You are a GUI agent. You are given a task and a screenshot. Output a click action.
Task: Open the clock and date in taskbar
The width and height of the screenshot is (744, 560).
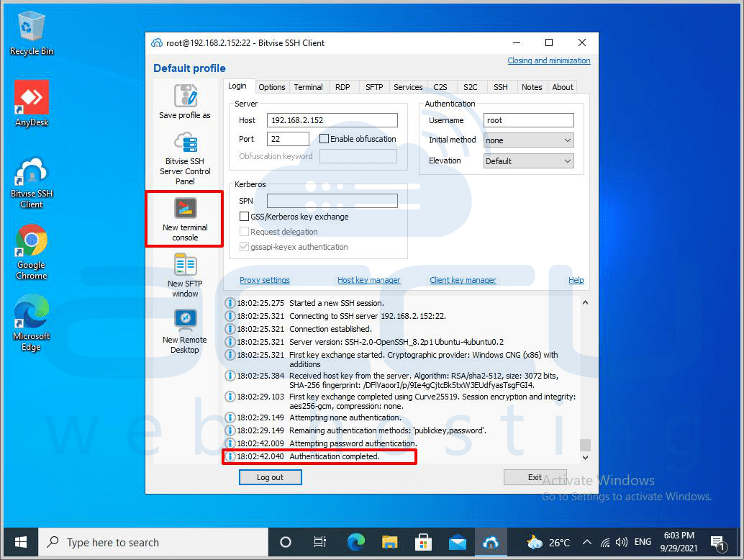679,541
